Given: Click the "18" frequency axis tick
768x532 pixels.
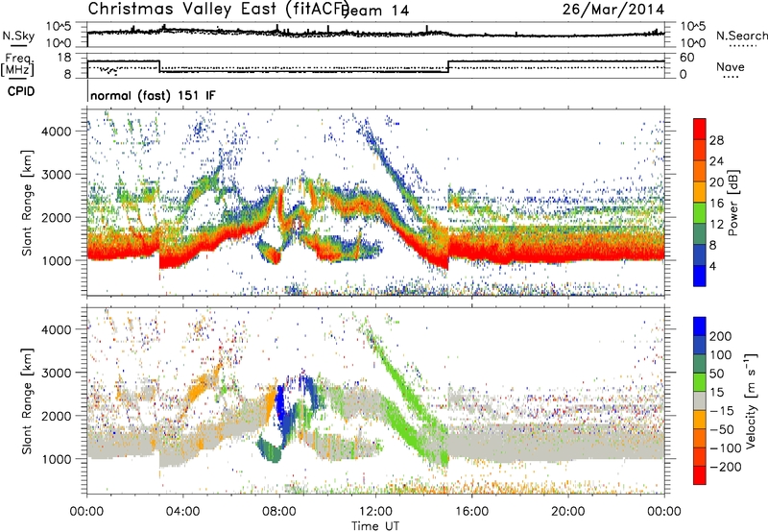Looking at the screenshot, I should 64,58.
